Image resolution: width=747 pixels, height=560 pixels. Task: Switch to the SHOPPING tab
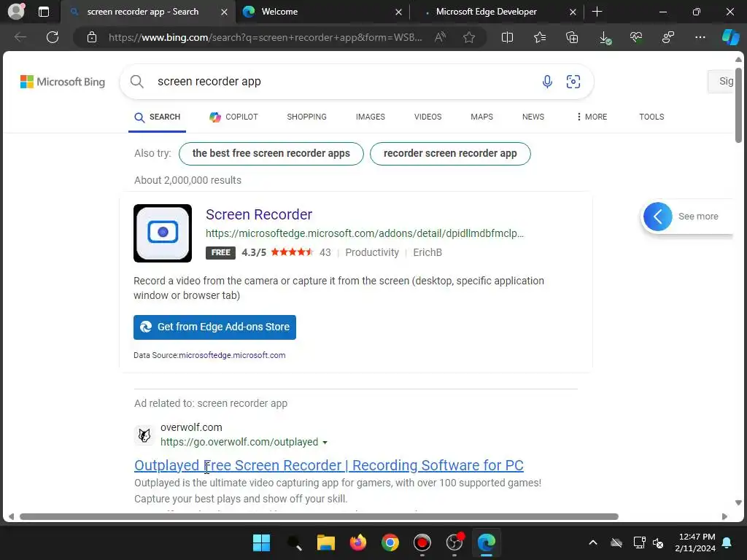coord(307,117)
